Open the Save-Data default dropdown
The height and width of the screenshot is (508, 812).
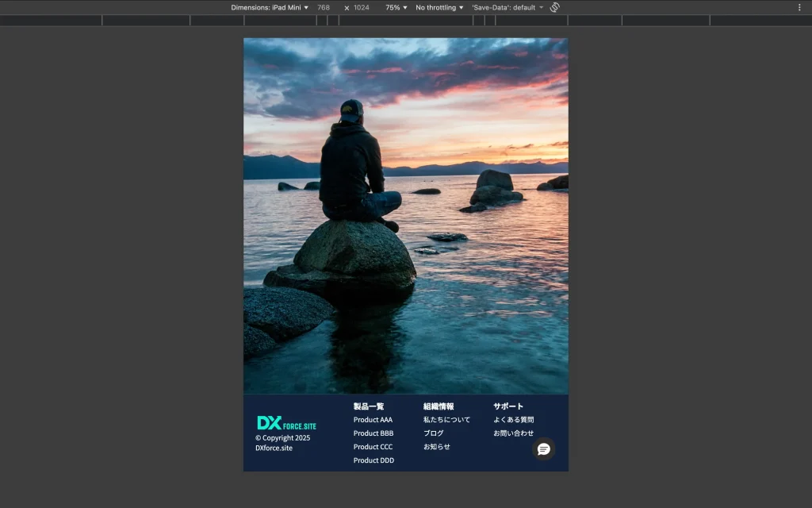pyautogui.click(x=507, y=7)
